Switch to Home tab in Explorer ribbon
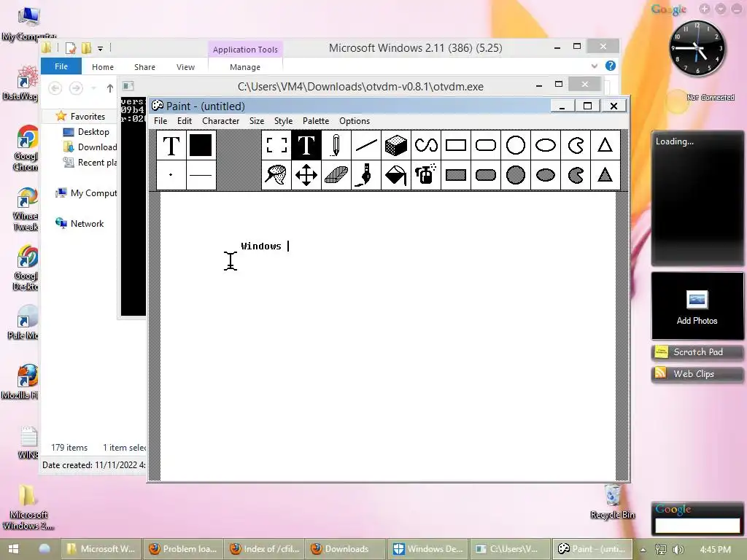This screenshot has height=560, width=747. coord(103,67)
